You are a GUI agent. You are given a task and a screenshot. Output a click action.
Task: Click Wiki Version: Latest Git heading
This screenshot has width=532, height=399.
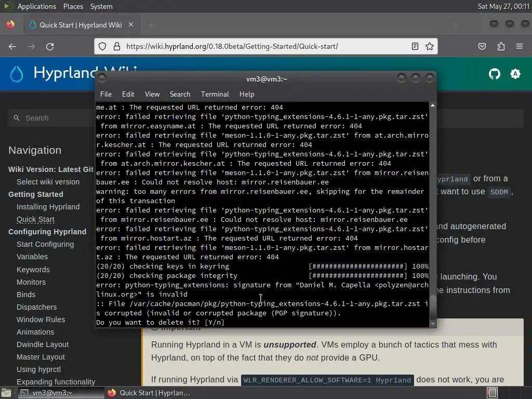[51, 169]
